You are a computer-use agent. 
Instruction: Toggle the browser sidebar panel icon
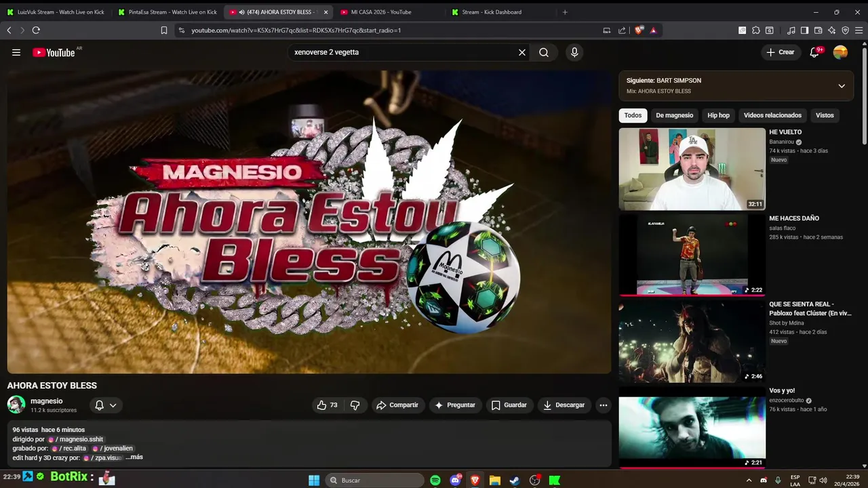(804, 30)
